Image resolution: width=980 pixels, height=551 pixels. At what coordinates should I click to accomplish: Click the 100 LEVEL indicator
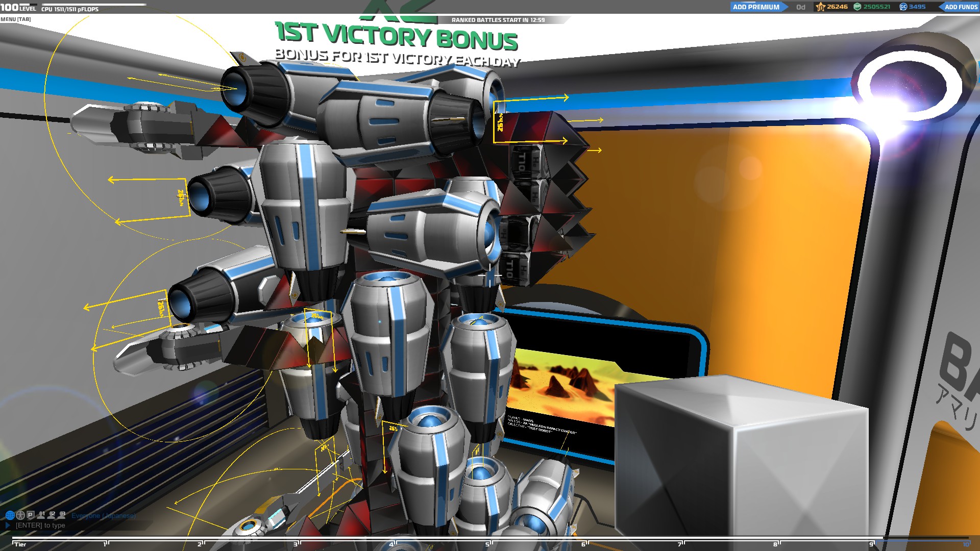[18, 7]
